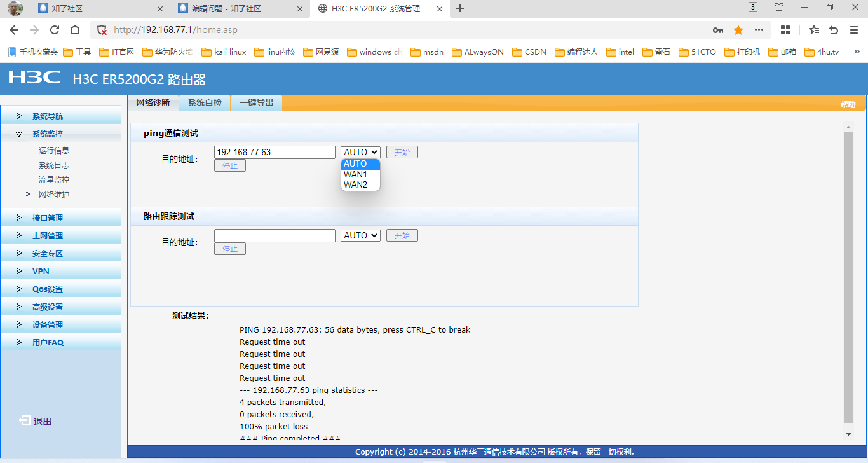
Task: Click the browser forward arrow
Action: 34,30
